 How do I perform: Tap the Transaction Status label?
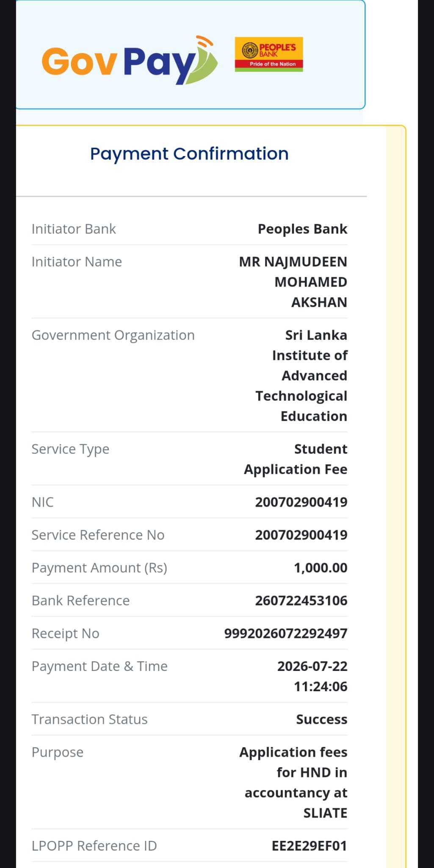pos(90,719)
